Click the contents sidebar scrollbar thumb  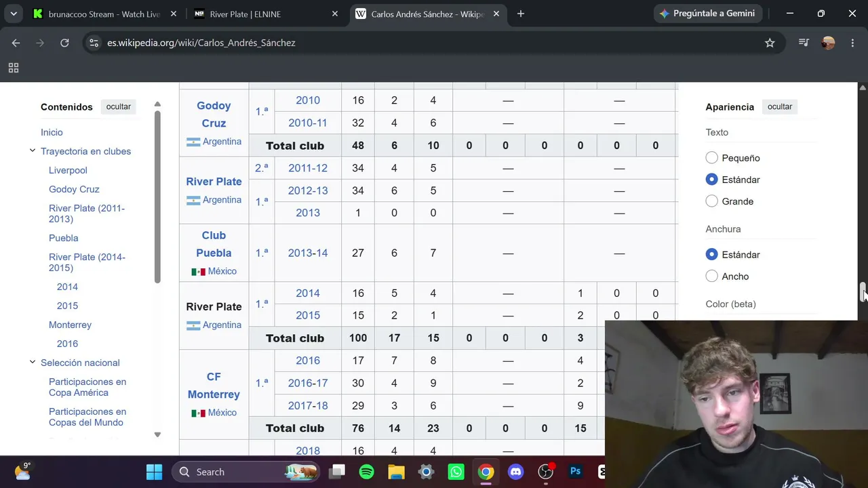[x=157, y=197]
